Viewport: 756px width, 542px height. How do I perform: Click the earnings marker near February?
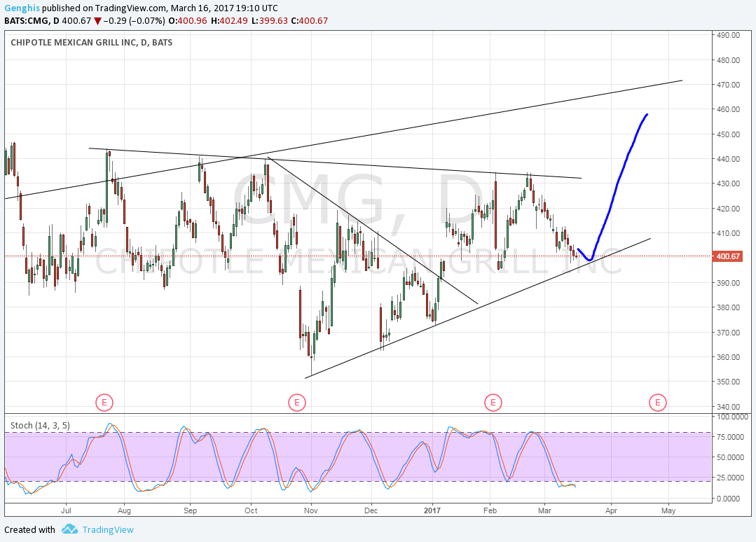[493, 402]
